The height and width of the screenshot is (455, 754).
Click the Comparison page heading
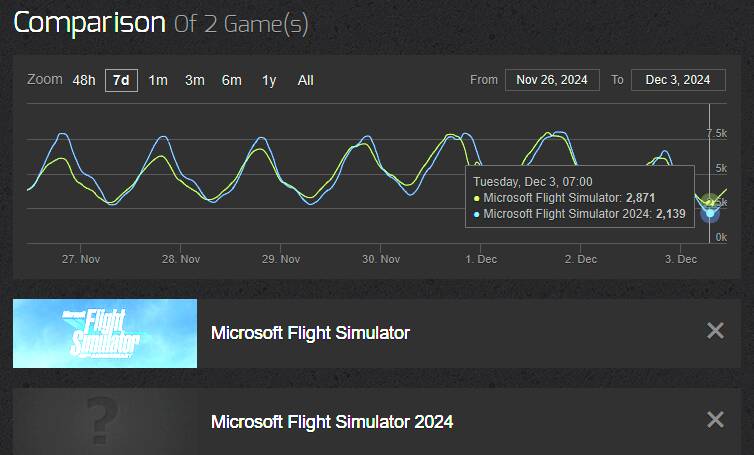click(88, 22)
